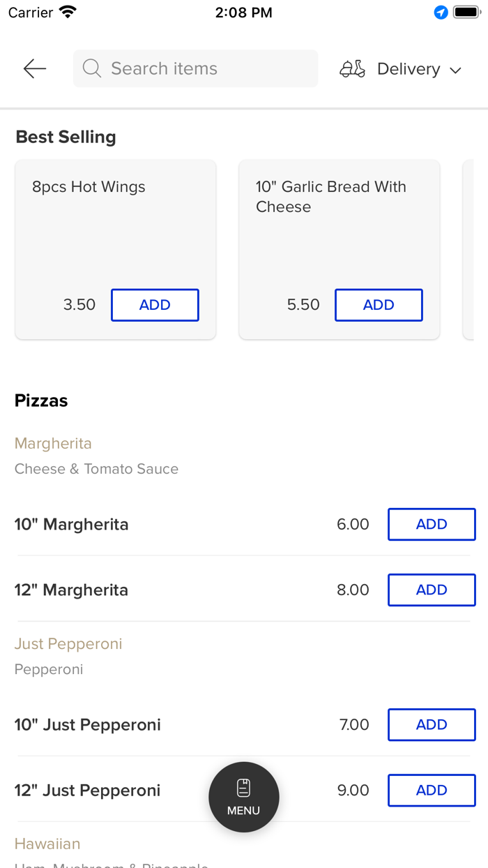
Task: Tap the battery status icon
Action: tap(466, 13)
